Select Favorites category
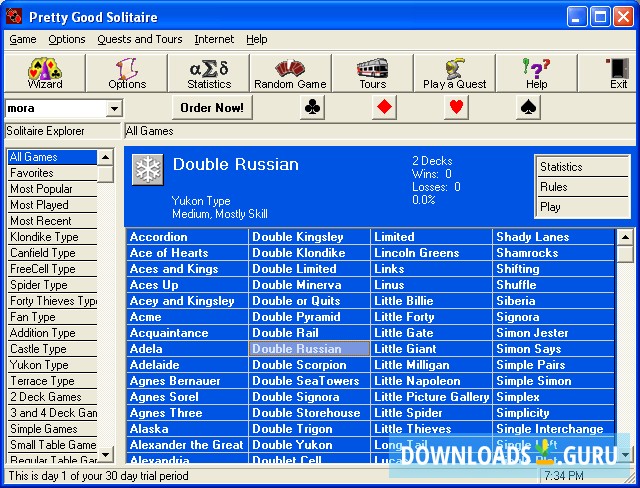The image size is (640, 488). (52, 173)
